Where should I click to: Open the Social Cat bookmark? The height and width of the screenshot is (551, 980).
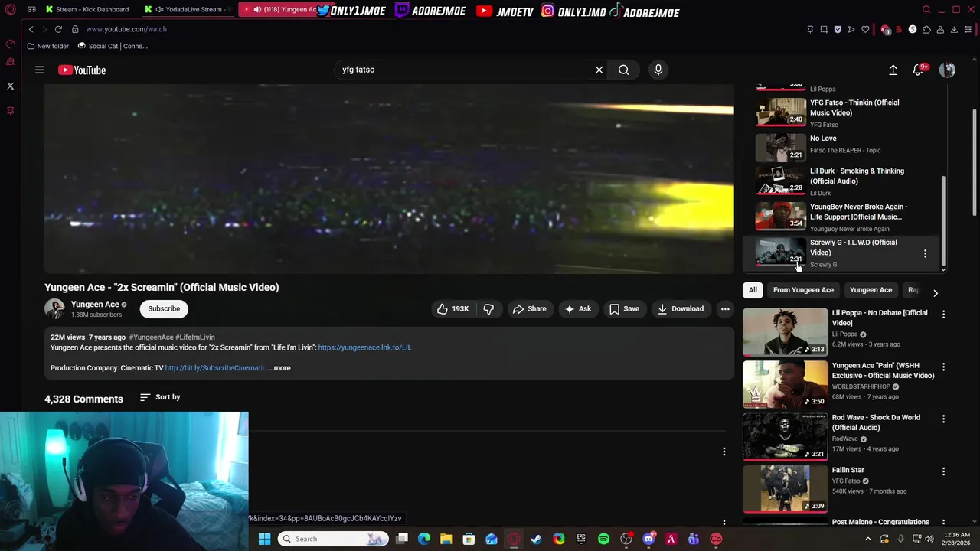coord(113,46)
